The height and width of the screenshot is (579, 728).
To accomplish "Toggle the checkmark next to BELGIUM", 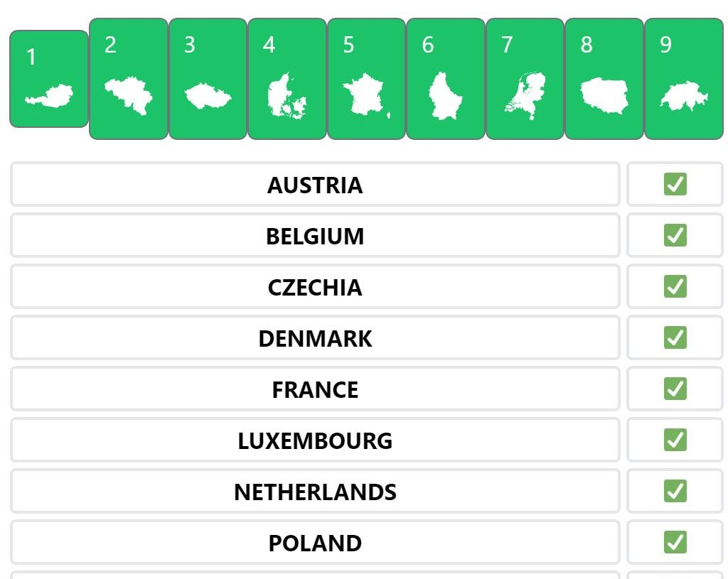I will (x=675, y=235).
